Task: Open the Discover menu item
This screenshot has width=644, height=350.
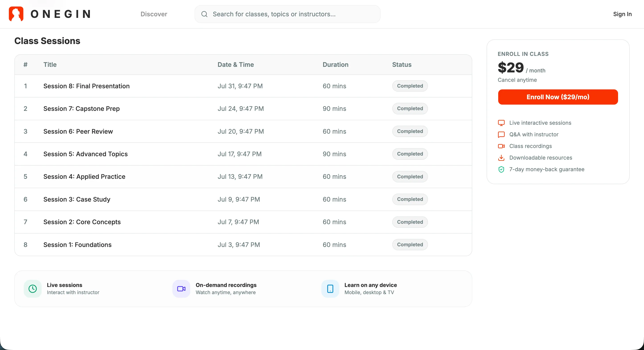Action: click(154, 14)
